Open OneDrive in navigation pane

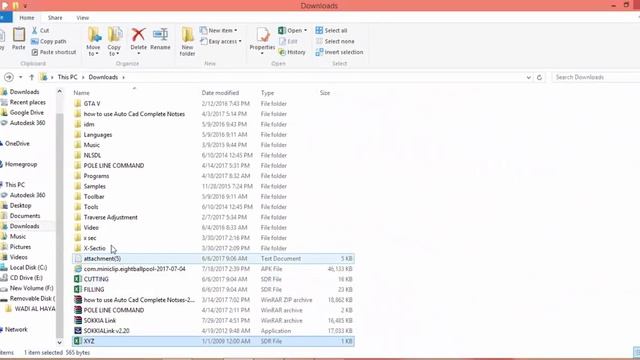pyautogui.click(x=17, y=144)
